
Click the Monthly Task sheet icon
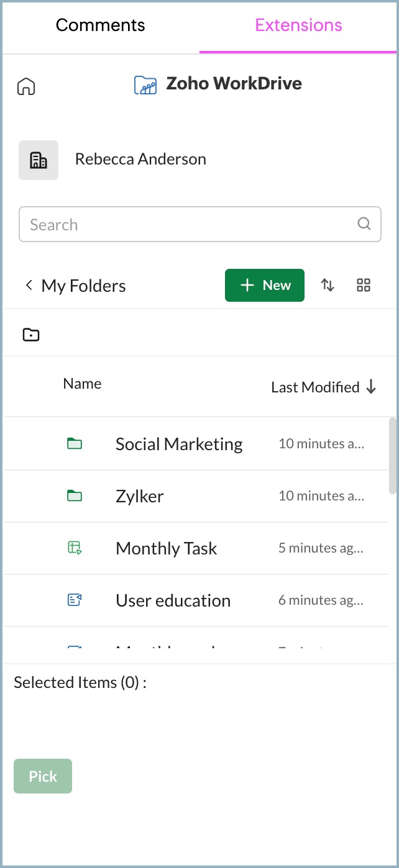[75, 548]
